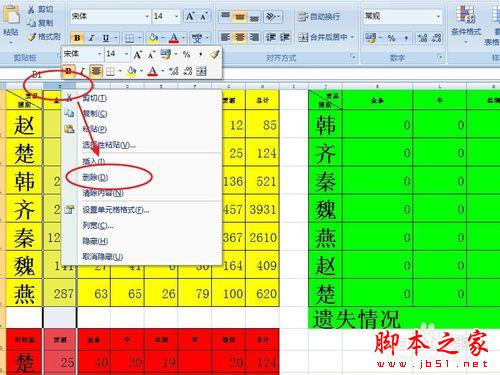Click ribbon phonetic guide (文) icon
Viewport: 500px width, 375px height.
197,38
